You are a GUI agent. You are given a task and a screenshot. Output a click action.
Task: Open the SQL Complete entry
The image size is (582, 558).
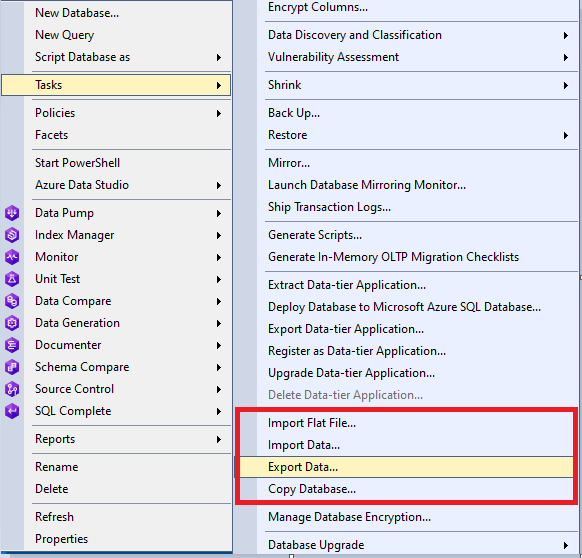(73, 411)
